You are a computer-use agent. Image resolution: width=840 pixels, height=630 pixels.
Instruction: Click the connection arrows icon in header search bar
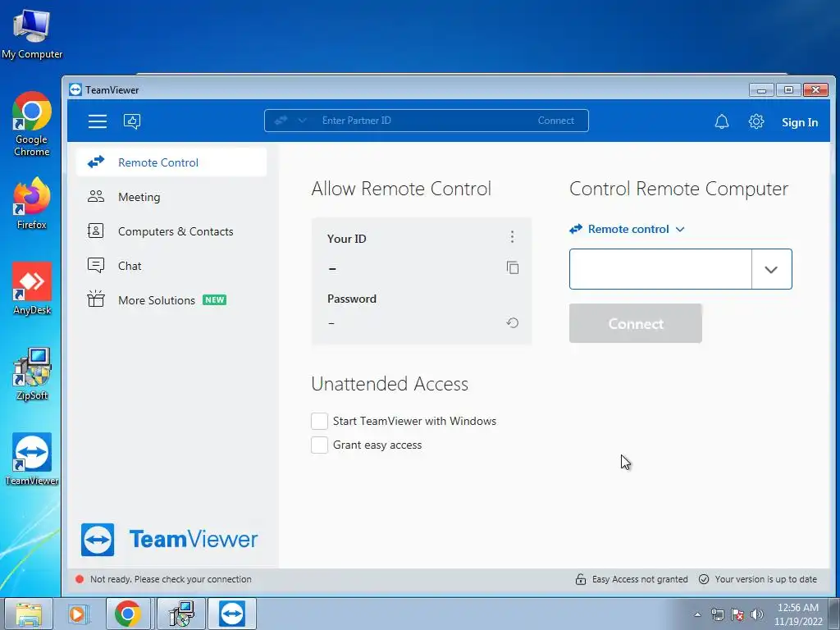(x=281, y=121)
